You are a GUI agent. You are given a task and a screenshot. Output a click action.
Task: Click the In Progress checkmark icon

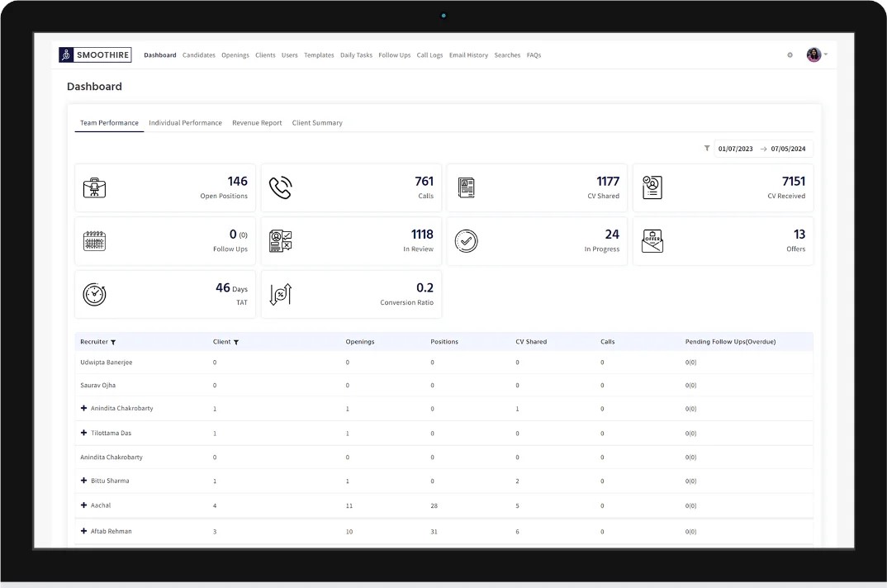[x=467, y=241]
